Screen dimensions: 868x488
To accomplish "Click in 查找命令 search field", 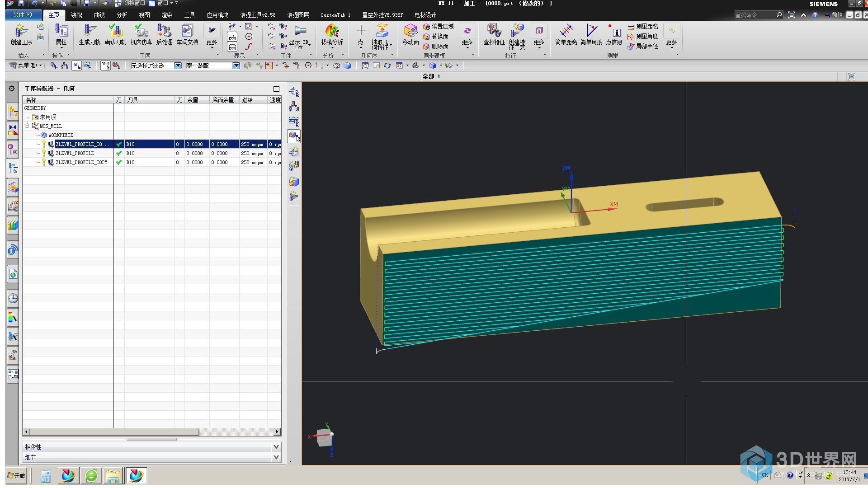I will pyautogui.click(x=754, y=15).
